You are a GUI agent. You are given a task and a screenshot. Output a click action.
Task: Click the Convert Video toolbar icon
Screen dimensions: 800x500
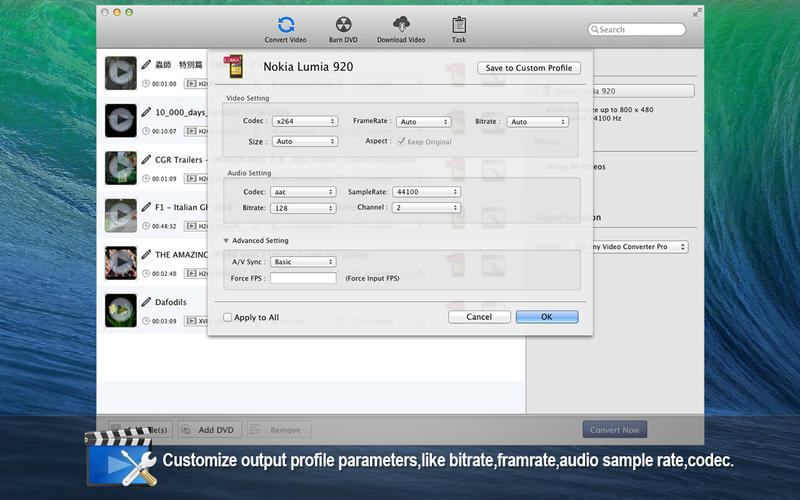tap(286, 26)
